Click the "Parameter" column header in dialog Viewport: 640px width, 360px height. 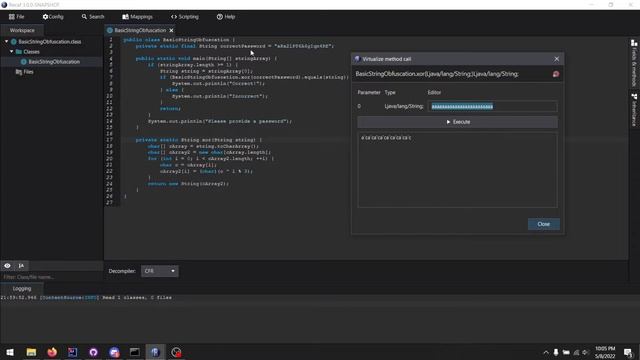(x=369, y=93)
